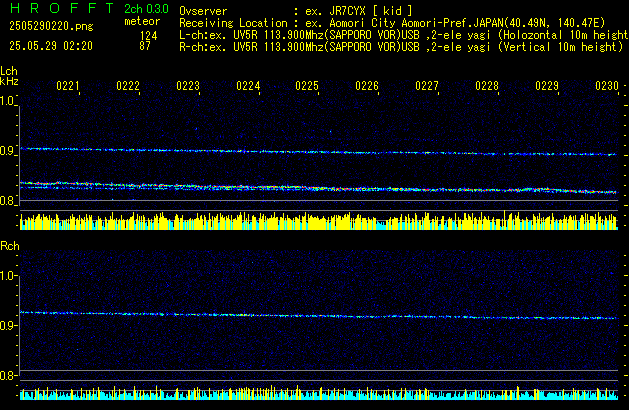Image resolution: width=629 pixels, height=410 pixels.
Task: Click the meteor count 87
Action: [x=145, y=46]
